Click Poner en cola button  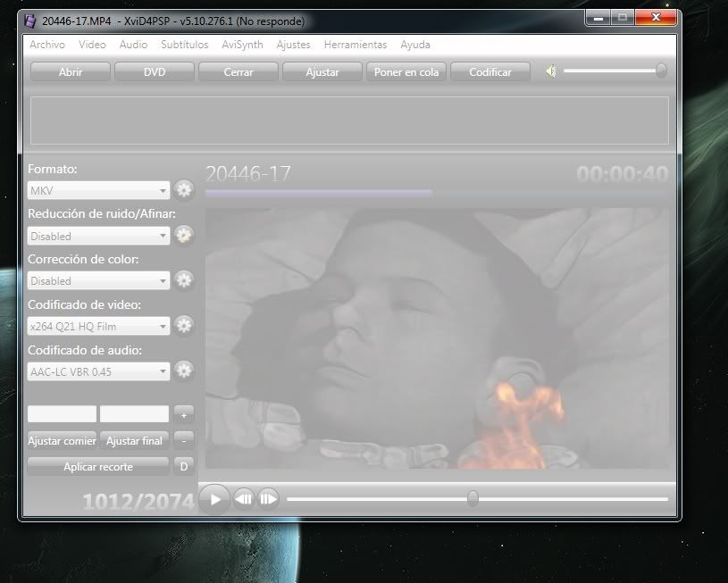[x=406, y=72]
